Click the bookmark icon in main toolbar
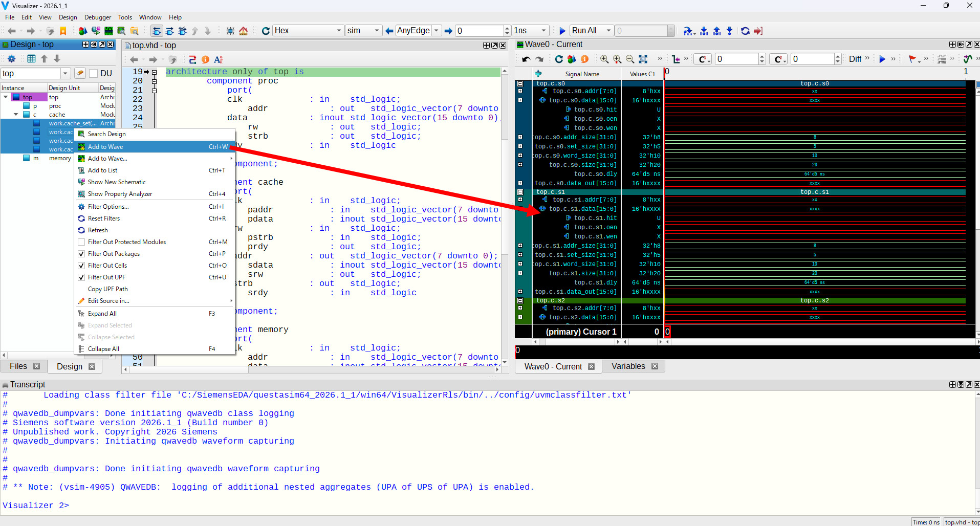 click(x=63, y=31)
